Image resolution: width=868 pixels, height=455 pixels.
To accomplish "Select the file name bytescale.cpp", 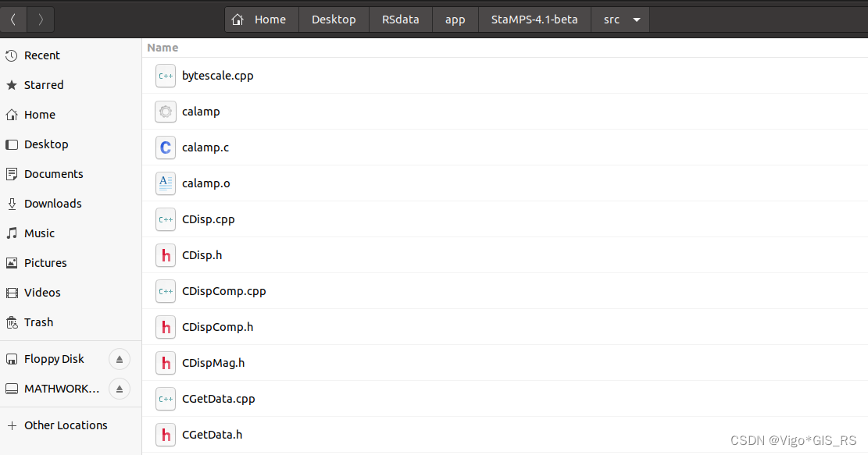I will tap(217, 76).
